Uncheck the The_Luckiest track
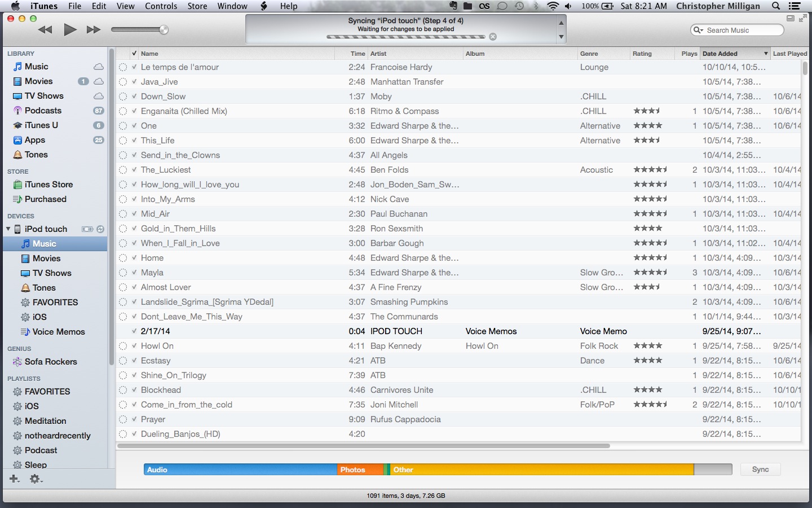 134,170
